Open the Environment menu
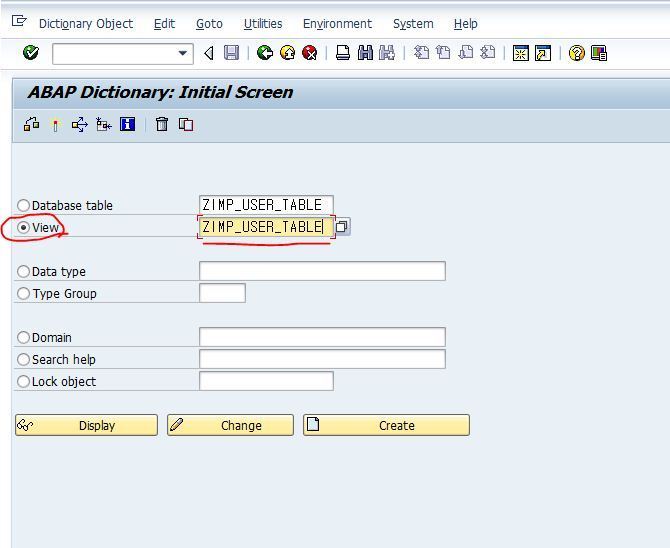The width and height of the screenshot is (670, 548). click(337, 24)
